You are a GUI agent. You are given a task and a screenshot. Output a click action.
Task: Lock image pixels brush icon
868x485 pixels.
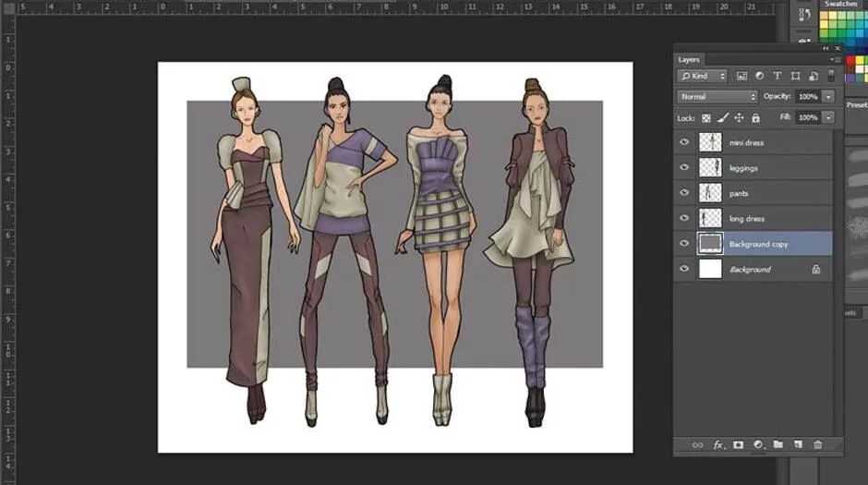(722, 118)
